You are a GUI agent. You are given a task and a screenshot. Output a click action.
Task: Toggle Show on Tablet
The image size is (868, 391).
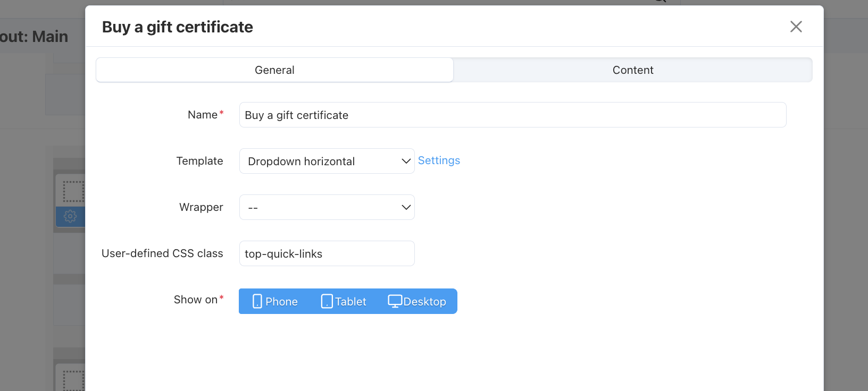pyautogui.click(x=344, y=301)
